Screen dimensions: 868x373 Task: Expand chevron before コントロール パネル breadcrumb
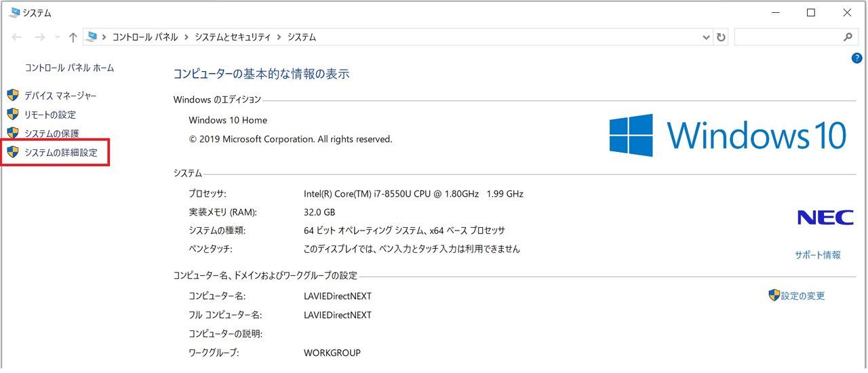103,37
